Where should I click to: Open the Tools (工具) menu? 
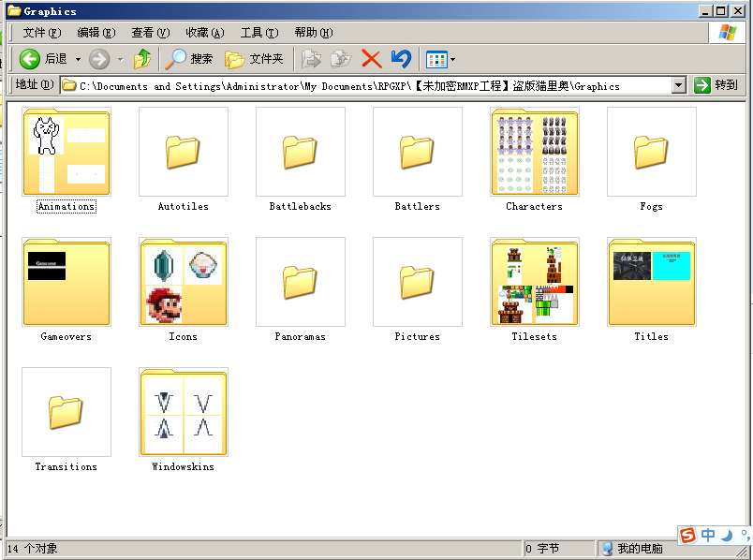point(259,33)
